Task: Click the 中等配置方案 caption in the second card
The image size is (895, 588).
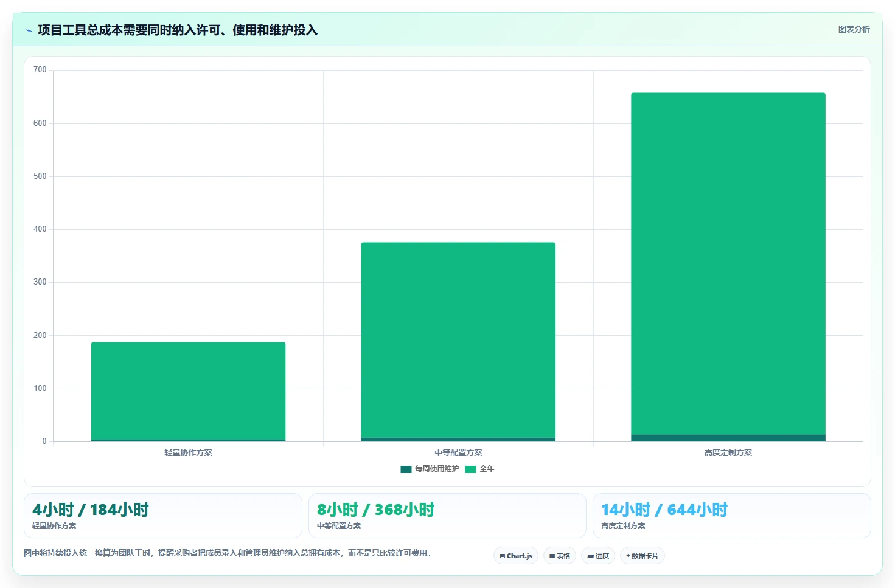Action: pyautogui.click(x=339, y=526)
